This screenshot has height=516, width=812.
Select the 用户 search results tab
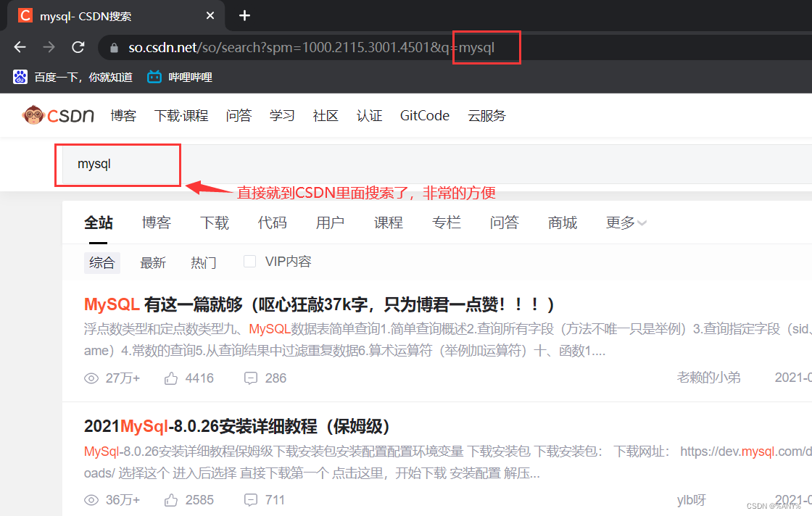point(331,222)
